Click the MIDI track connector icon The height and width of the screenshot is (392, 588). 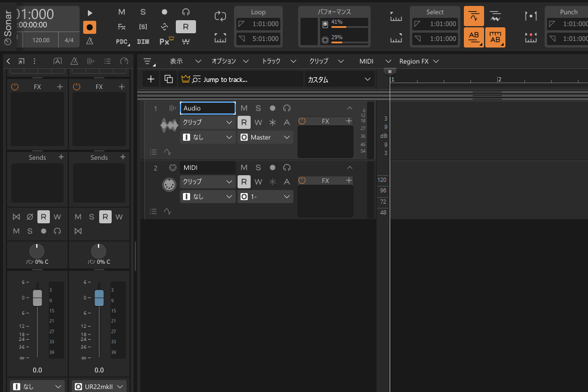(x=169, y=185)
